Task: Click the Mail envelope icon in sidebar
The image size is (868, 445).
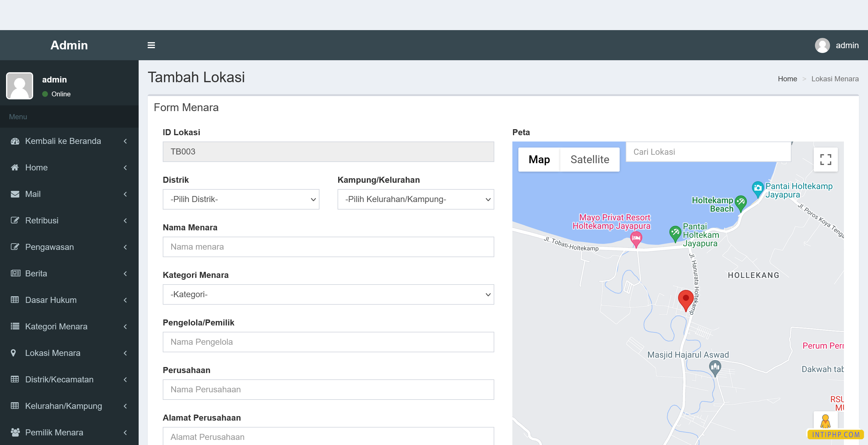Action: [x=15, y=194]
